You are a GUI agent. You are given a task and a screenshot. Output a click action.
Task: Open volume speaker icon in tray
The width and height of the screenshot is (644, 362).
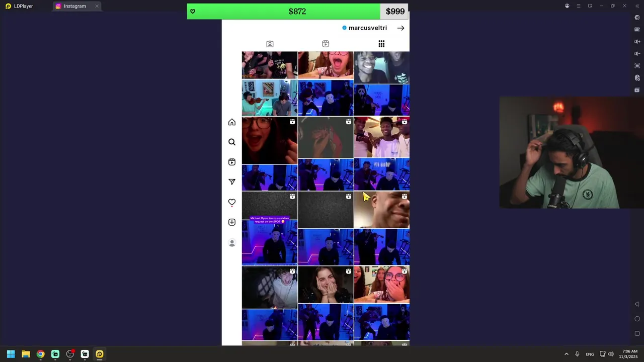click(611, 354)
